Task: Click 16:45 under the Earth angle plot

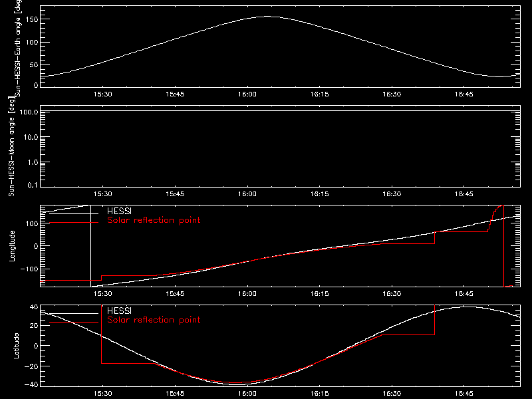Action: [x=464, y=94]
